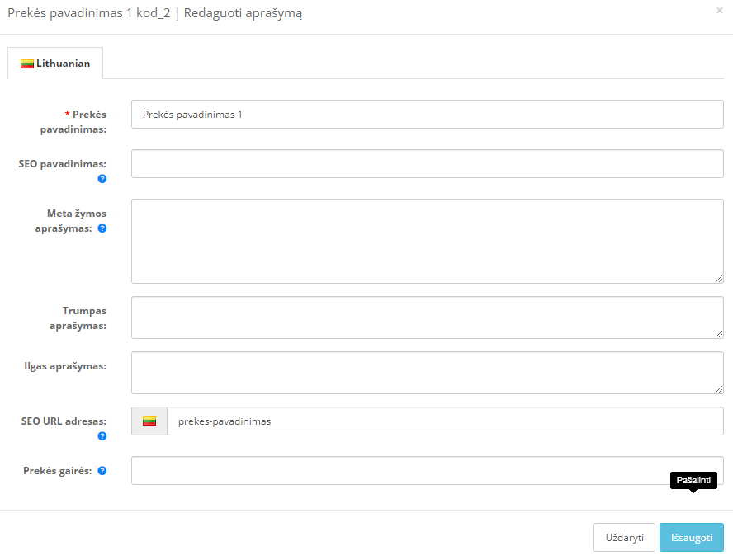
Task: Focus the SEO URL adresas field with prekes-pavadinimas
Action: (445, 421)
